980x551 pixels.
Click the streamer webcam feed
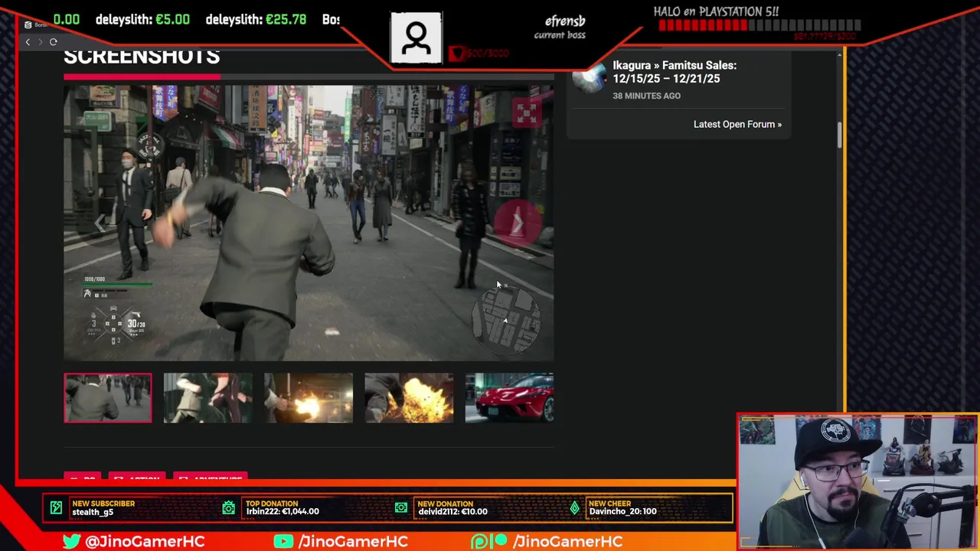coord(858,482)
